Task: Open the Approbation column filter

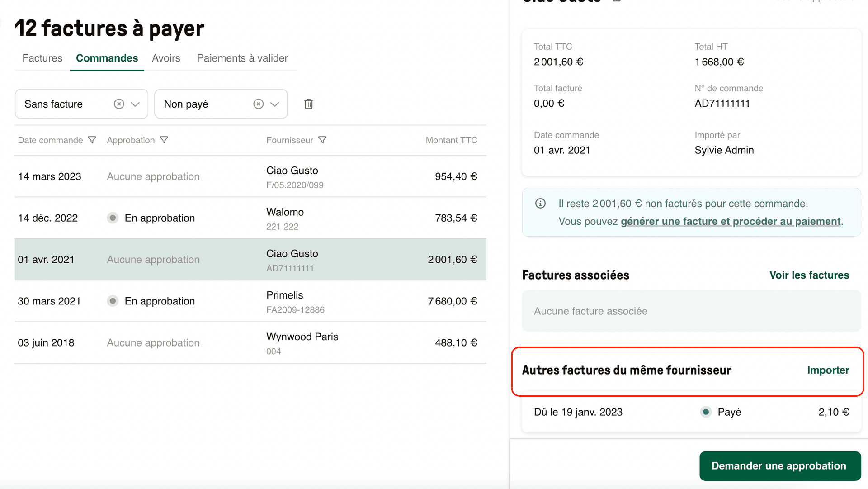Action: (164, 140)
